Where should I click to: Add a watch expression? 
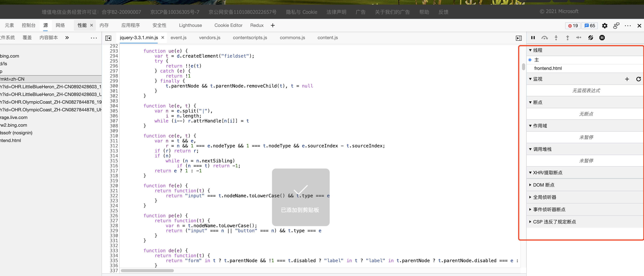(627, 79)
